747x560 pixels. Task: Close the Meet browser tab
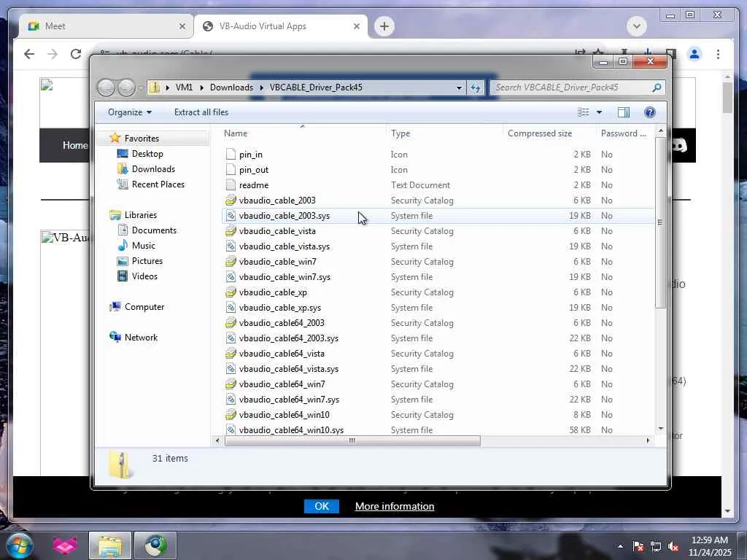pyautogui.click(x=182, y=26)
